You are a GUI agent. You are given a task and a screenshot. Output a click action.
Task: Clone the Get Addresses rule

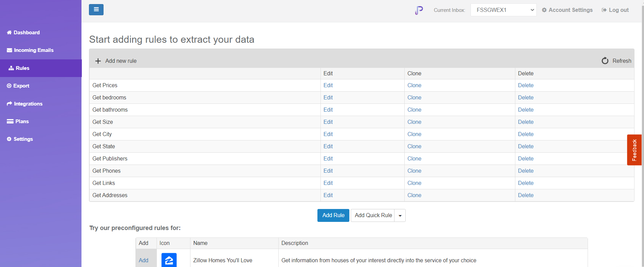(414, 195)
